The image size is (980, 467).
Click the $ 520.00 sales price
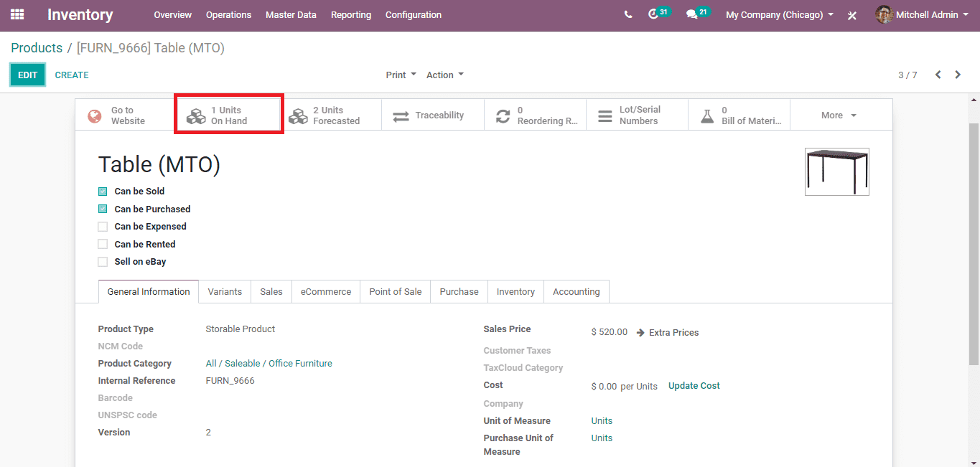coord(609,332)
